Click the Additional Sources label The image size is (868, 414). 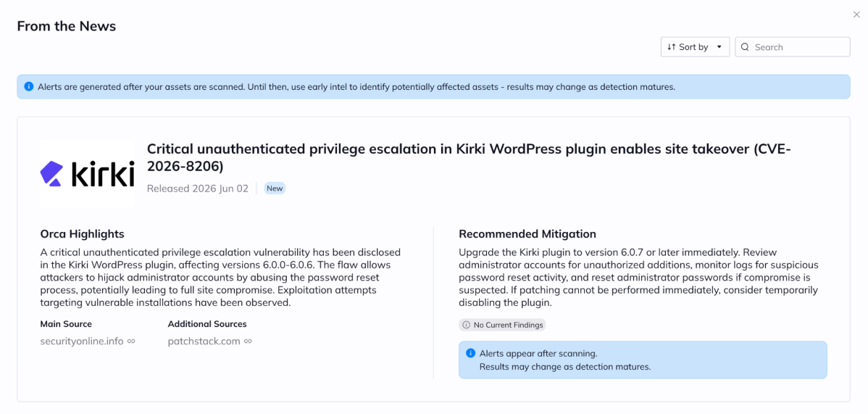pos(207,323)
